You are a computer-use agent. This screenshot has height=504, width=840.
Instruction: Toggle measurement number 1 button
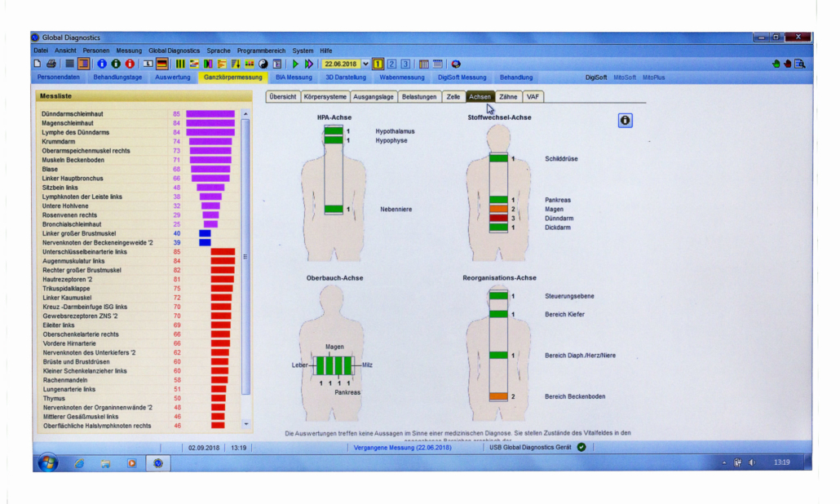point(378,64)
